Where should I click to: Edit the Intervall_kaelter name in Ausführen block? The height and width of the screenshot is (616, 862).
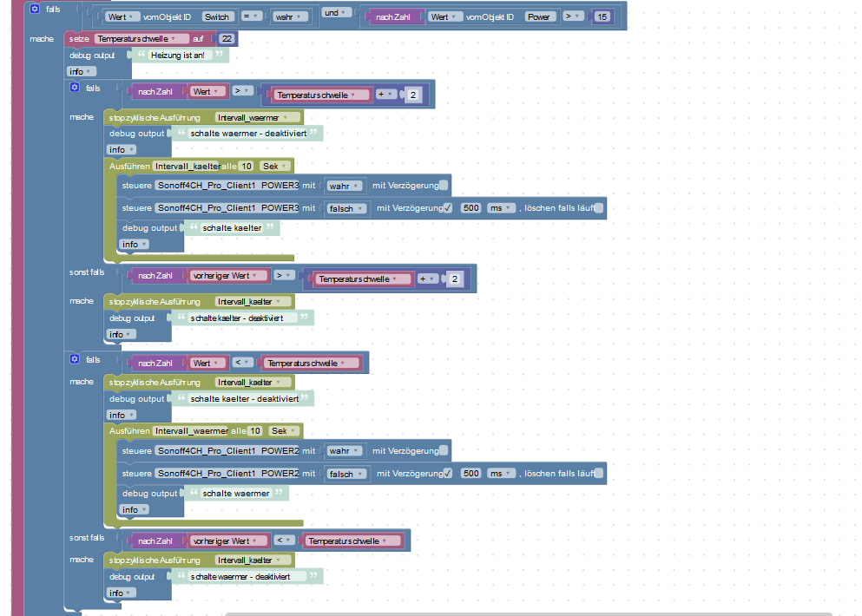coord(187,166)
